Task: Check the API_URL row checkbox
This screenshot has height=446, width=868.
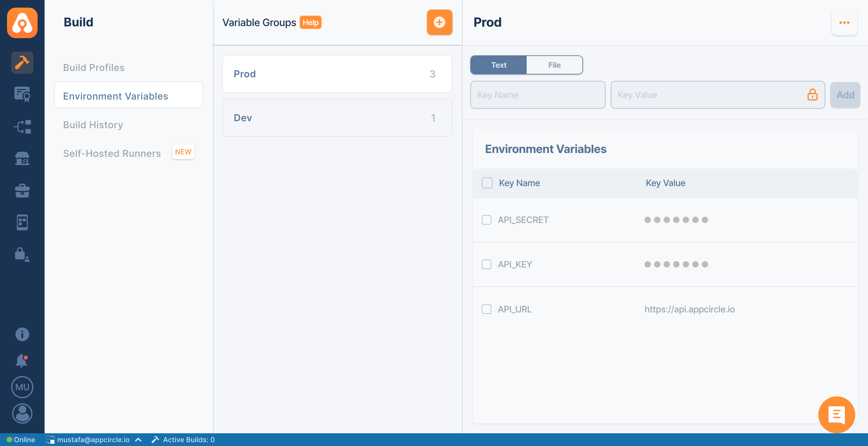Action: (486, 309)
